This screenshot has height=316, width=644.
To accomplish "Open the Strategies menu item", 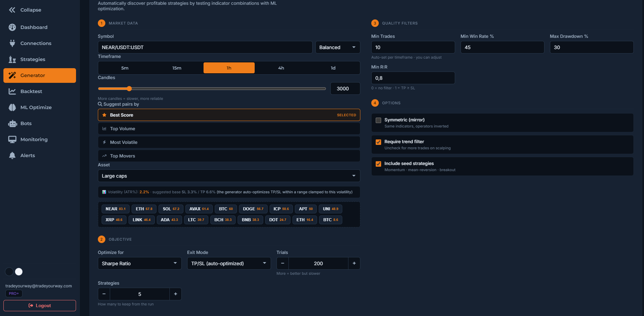I will (40, 59).
